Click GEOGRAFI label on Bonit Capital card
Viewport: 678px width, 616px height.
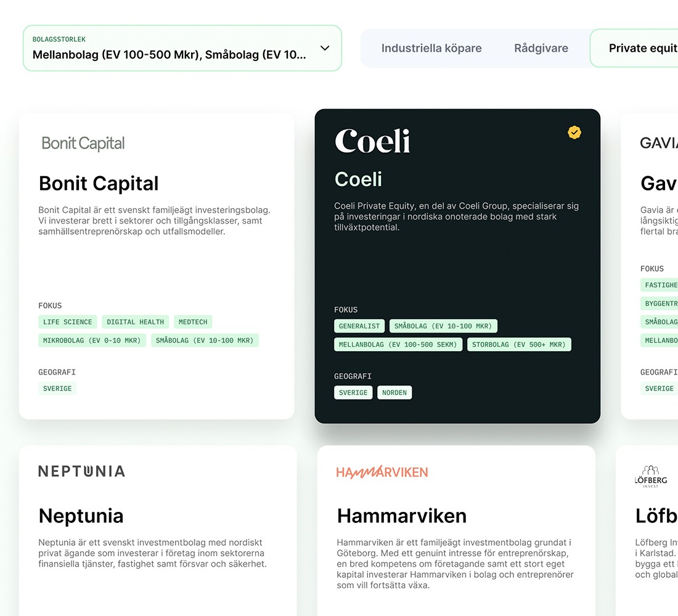[x=57, y=372]
